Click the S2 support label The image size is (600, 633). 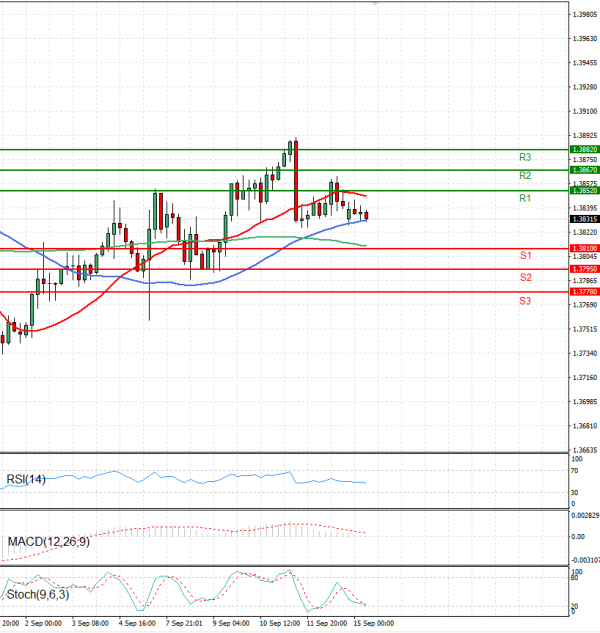(x=525, y=277)
